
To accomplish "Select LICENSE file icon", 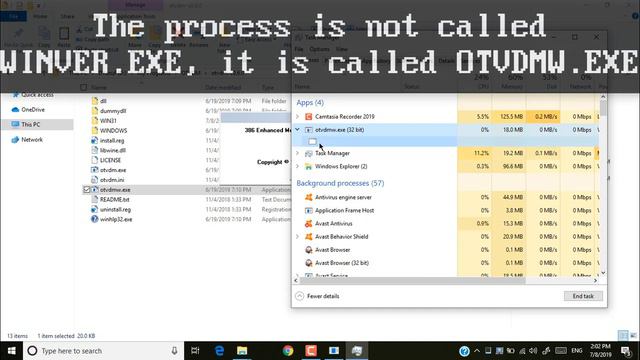I will (x=95, y=160).
